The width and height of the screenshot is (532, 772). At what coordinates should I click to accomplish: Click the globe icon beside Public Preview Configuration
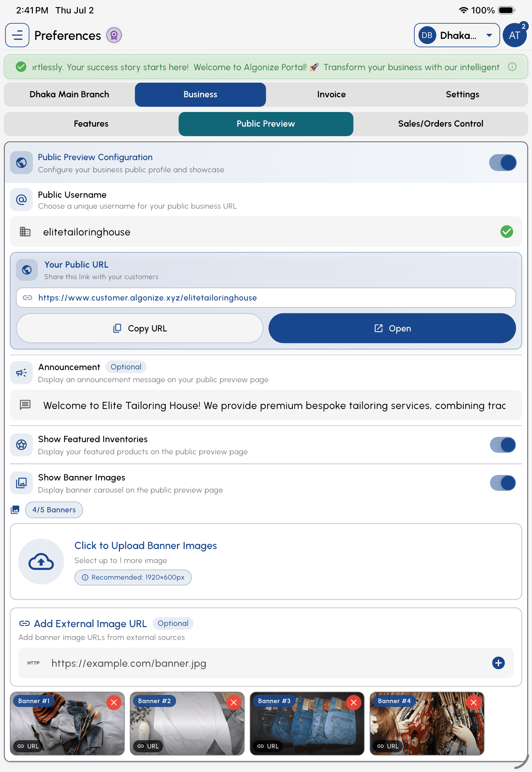tap(21, 163)
